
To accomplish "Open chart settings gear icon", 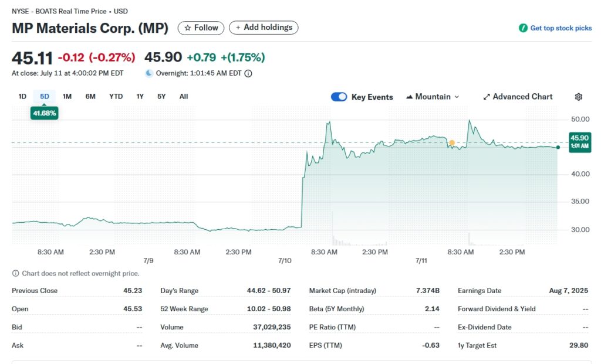I will 578,97.
